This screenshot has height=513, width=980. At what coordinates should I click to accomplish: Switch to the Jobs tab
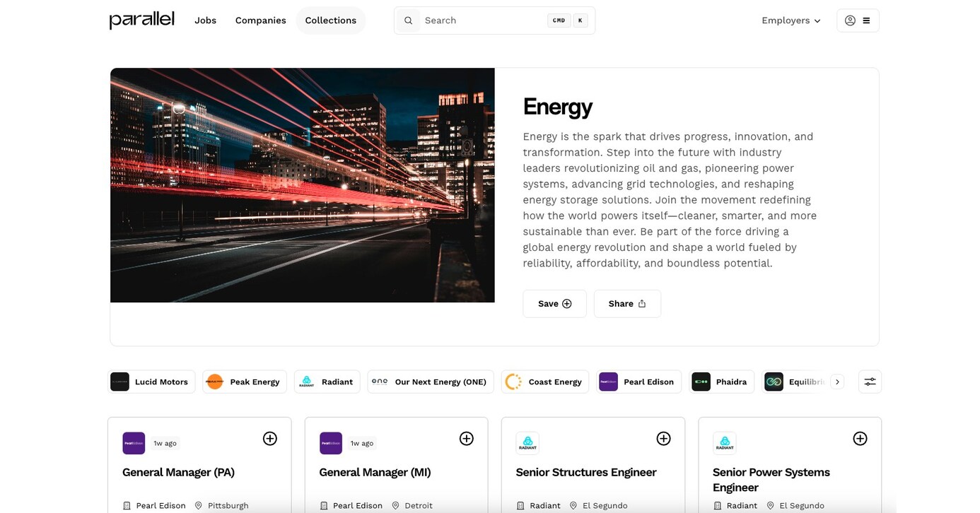click(205, 20)
